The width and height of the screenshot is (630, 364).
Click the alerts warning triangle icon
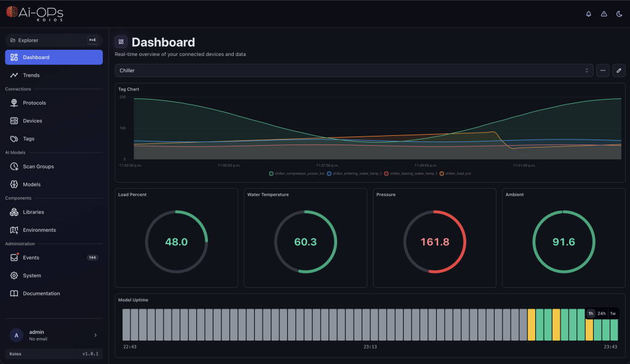[604, 14]
